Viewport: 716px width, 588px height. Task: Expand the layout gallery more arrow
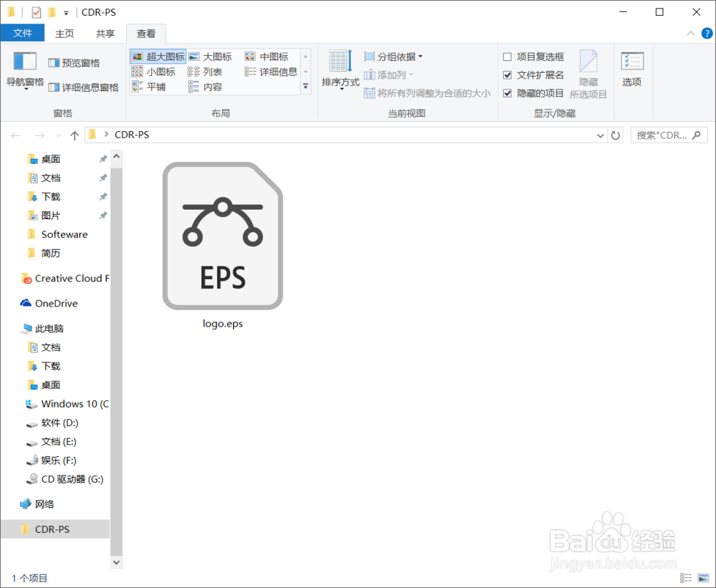pos(306,86)
